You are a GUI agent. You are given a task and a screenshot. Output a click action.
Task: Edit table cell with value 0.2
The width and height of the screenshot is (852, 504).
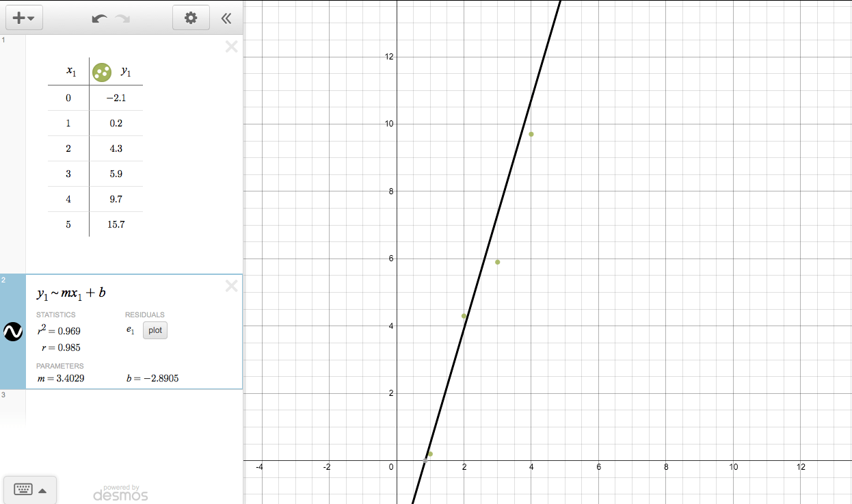[116, 123]
